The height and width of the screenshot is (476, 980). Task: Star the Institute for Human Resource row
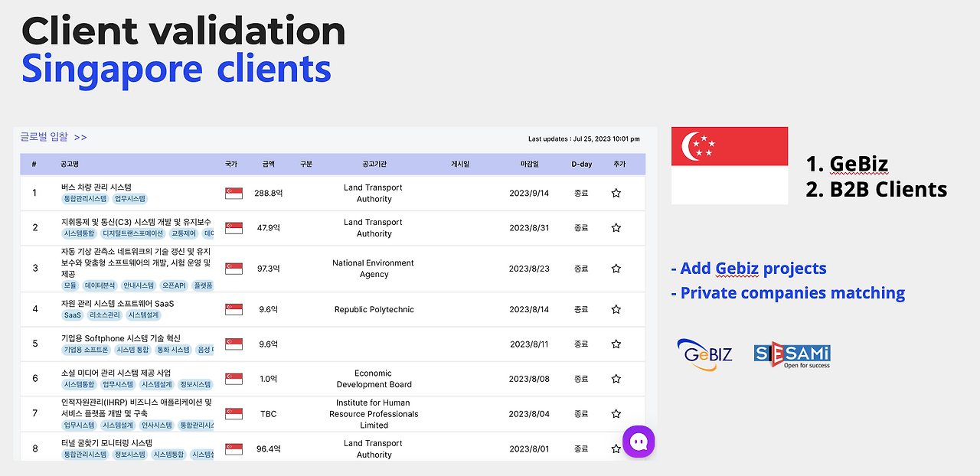(616, 414)
